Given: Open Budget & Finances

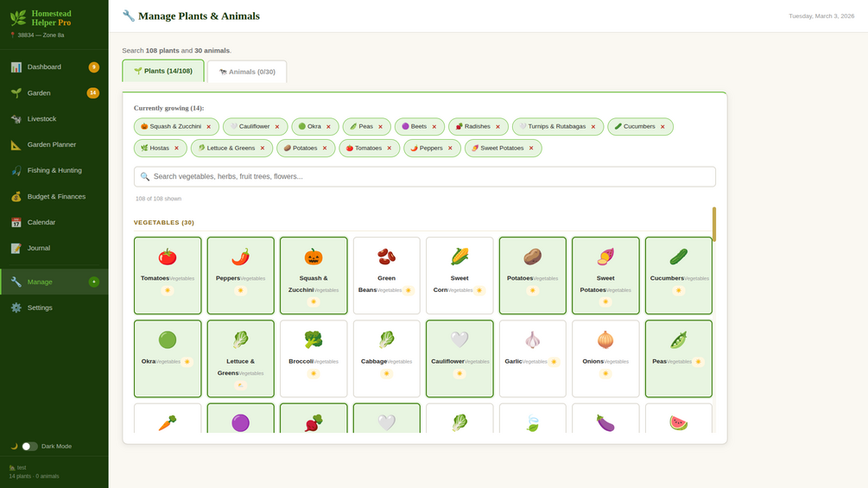Looking at the screenshot, I should 54,196.
